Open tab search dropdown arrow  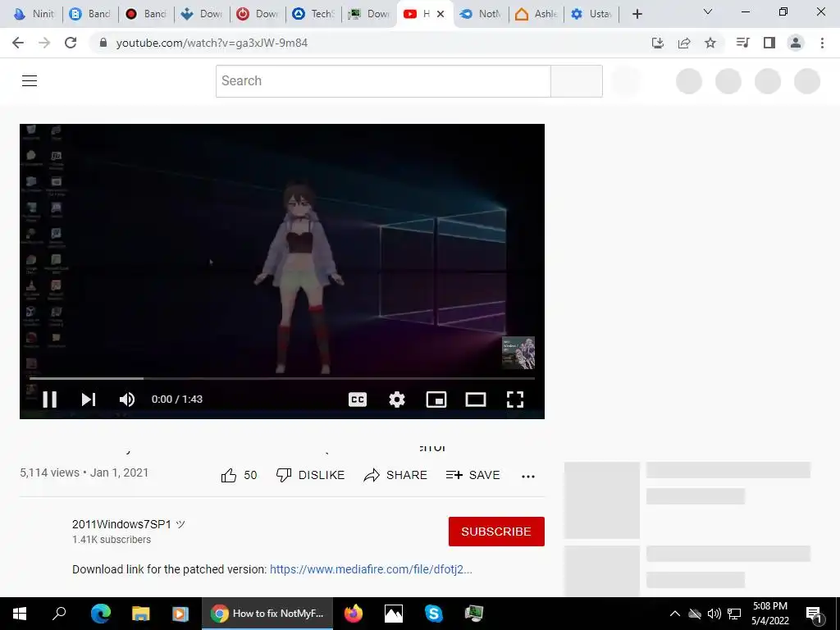pos(708,11)
